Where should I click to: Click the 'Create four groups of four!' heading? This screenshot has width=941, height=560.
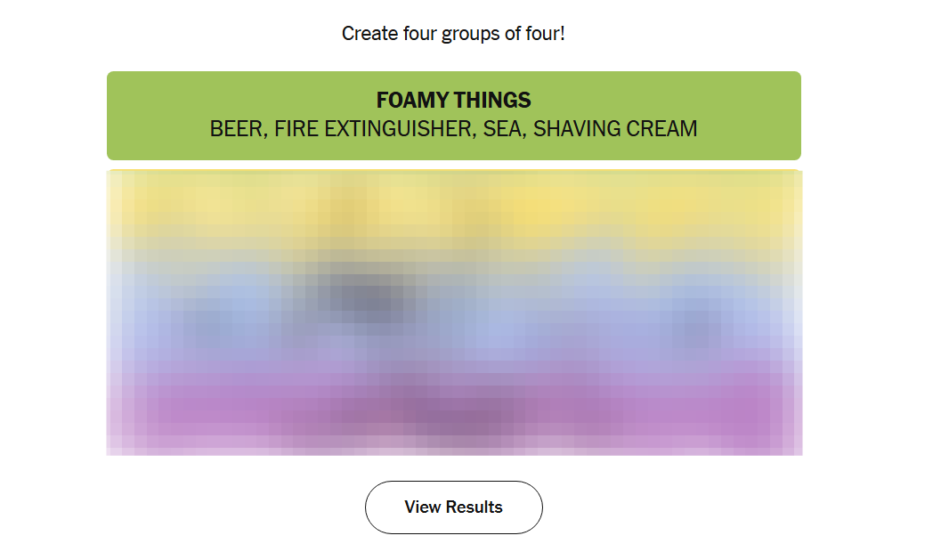[453, 34]
